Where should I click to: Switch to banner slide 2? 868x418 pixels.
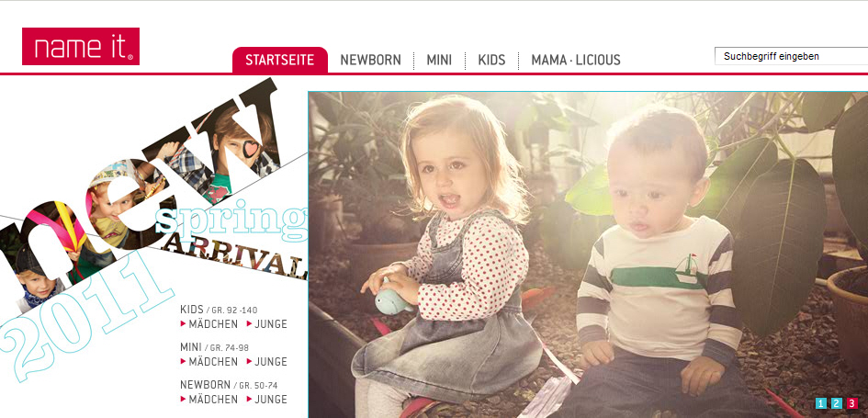point(837,403)
